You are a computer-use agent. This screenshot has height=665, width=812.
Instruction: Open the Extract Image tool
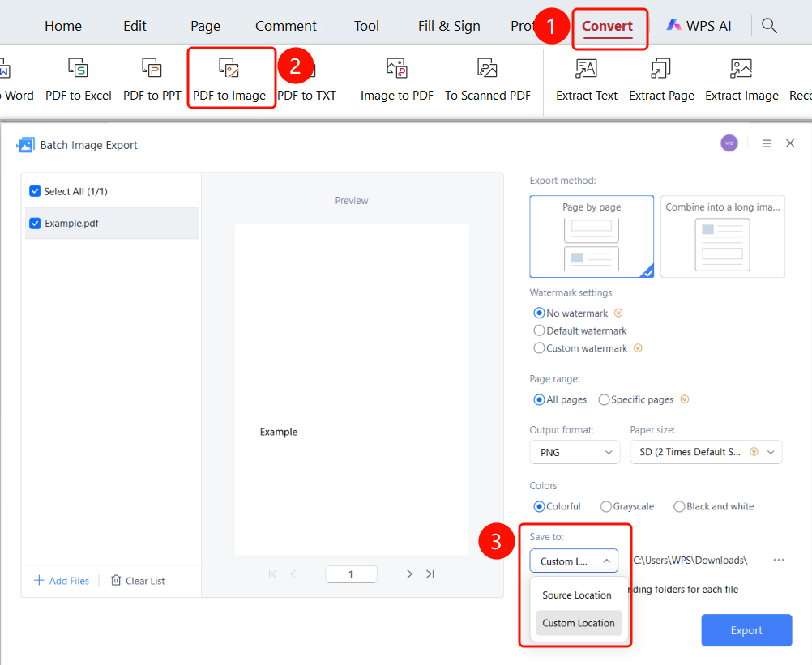741,79
